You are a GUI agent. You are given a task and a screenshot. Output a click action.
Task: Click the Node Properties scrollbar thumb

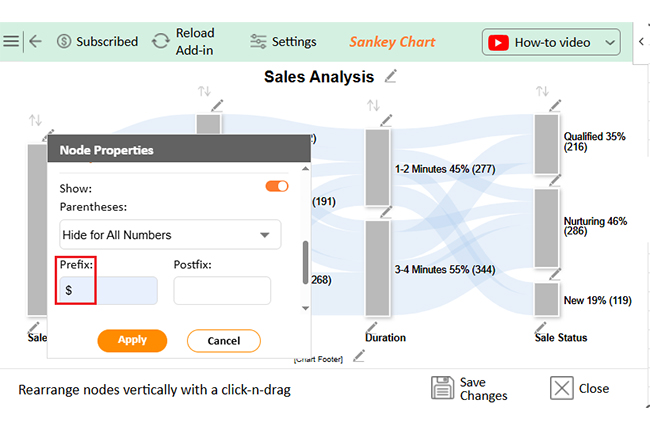tap(306, 262)
